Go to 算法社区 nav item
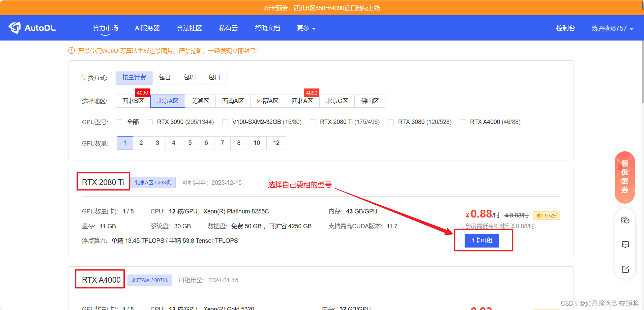 coord(189,28)
